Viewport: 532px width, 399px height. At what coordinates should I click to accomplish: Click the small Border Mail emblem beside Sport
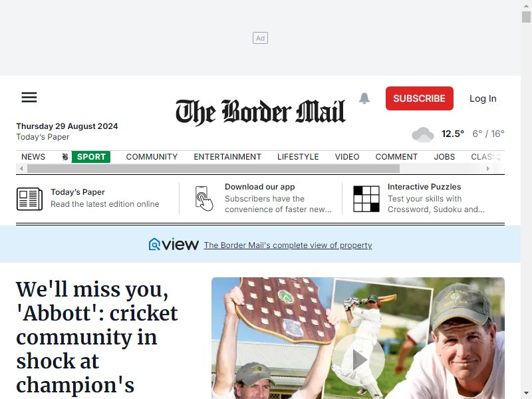coord(65,157)
